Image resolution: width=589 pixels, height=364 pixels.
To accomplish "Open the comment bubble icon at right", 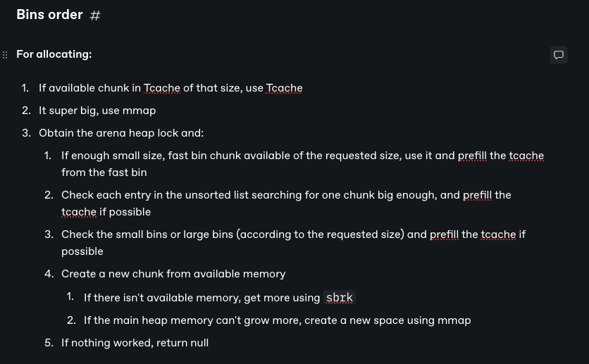I will (x=559, y=55).
